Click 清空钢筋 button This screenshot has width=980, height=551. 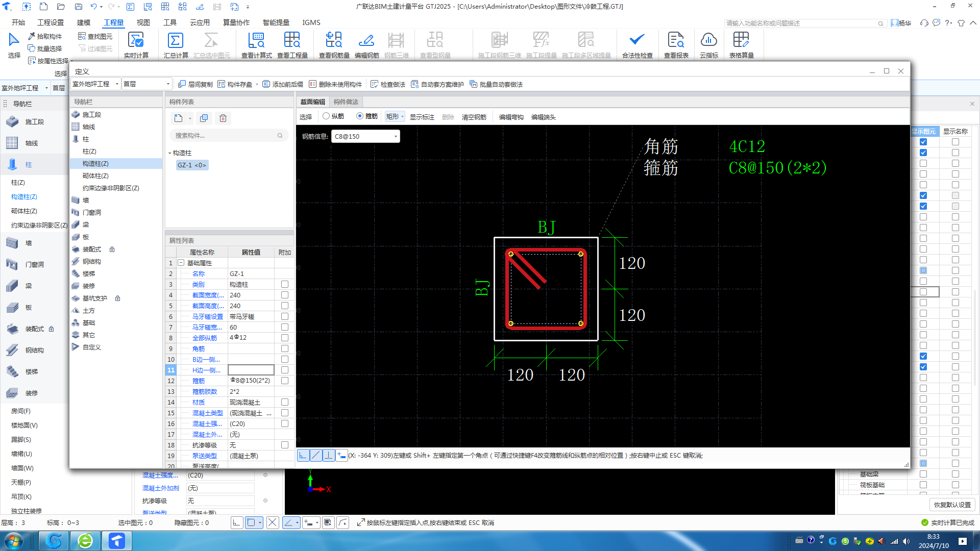[474, 117]
